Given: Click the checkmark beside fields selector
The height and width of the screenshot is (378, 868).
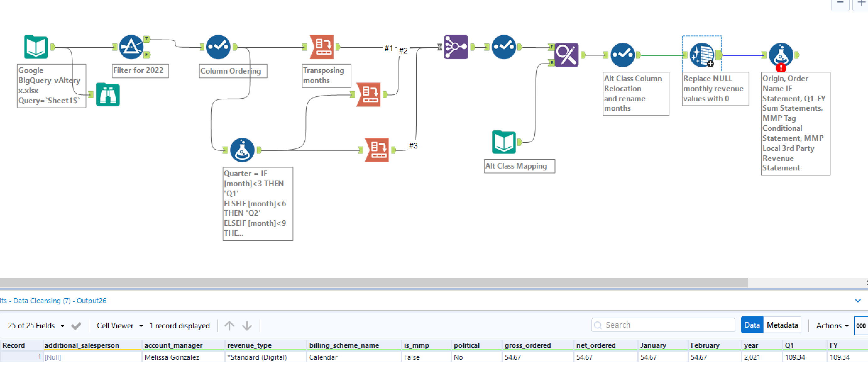Looking at the screenshot, I should [x=76, y=325].
